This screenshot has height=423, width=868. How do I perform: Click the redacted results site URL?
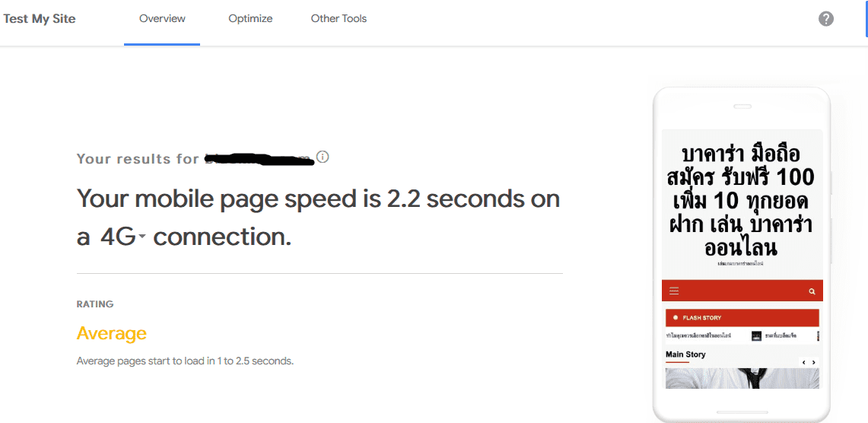pos(259,159)
